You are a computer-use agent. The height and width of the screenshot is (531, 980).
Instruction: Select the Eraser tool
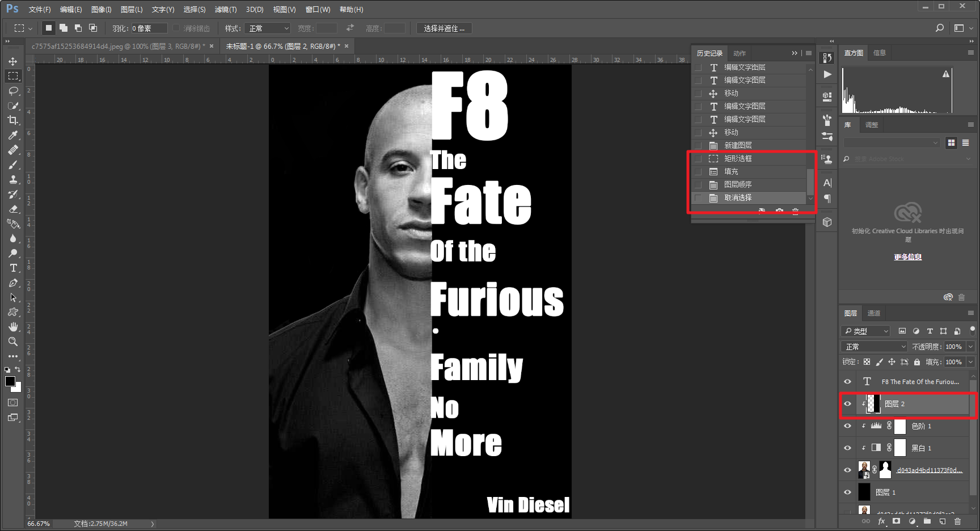coord(12,209)
